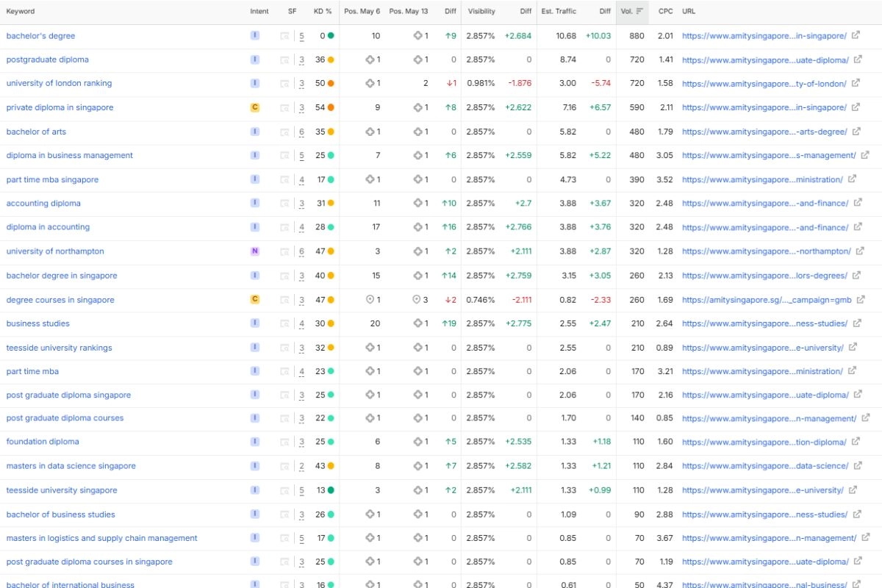
Task: Sort by the SF column header
Action: tap(292, 11)
